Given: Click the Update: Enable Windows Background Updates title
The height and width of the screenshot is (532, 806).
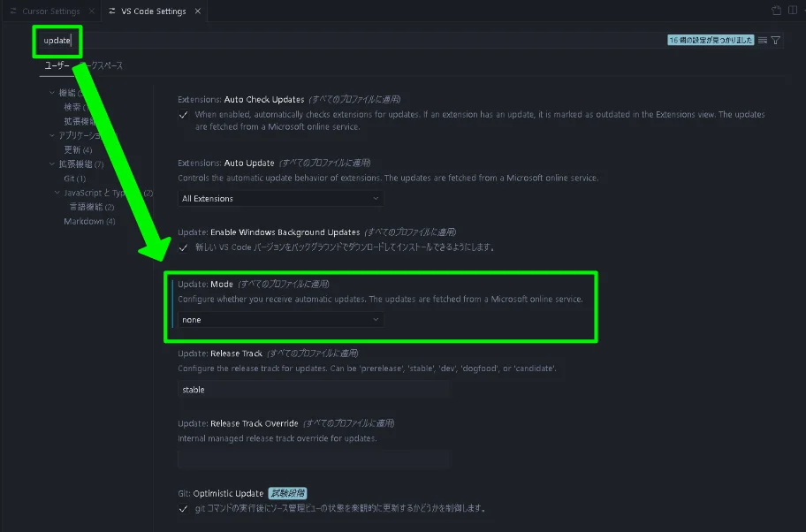Looking at the screenshot, I should pos(269,232).
